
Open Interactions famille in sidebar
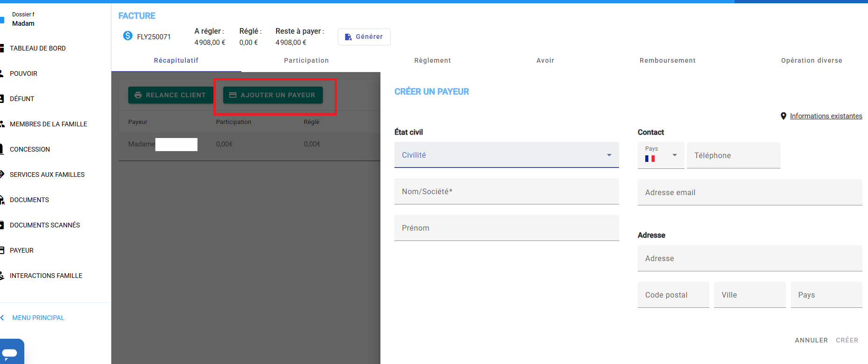click(46, 276)
